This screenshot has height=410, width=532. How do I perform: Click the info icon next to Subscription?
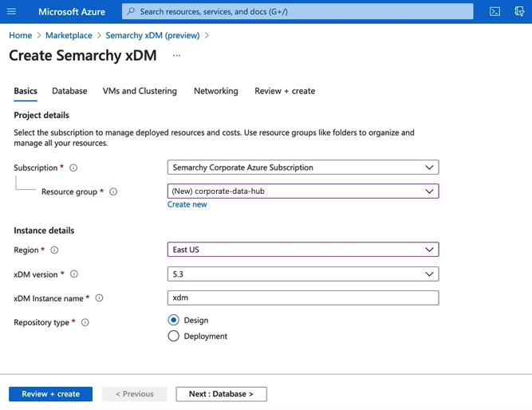tap(73, 168)
